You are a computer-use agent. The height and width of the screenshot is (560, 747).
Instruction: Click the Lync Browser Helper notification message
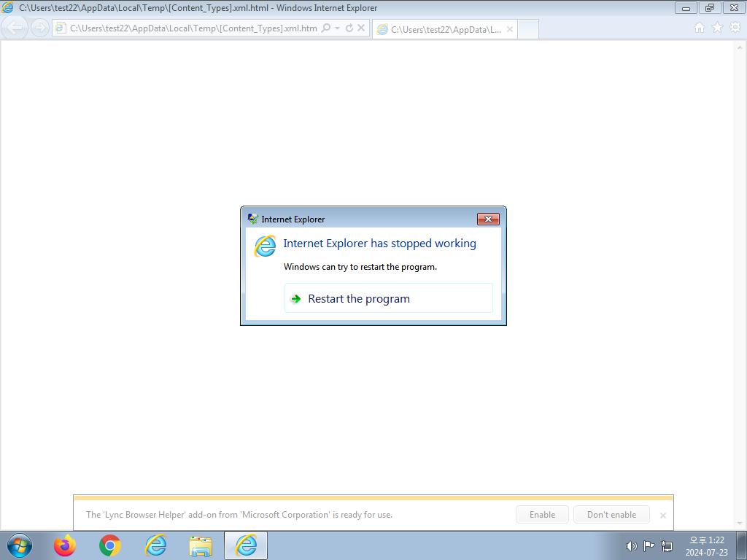tap(239, 514)
